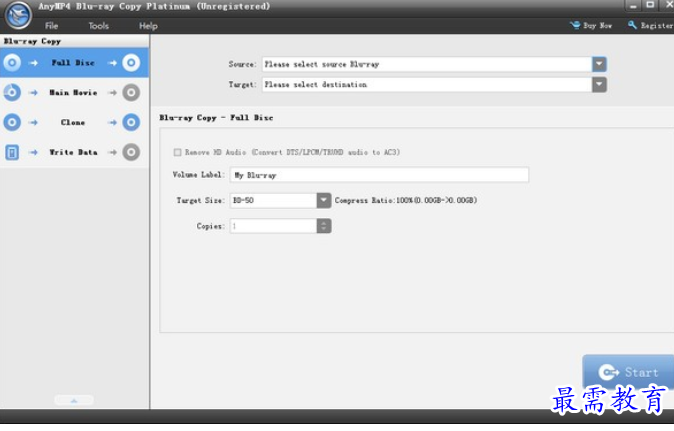Click the Register key icon
674x431 pixels.
(632, 25)
